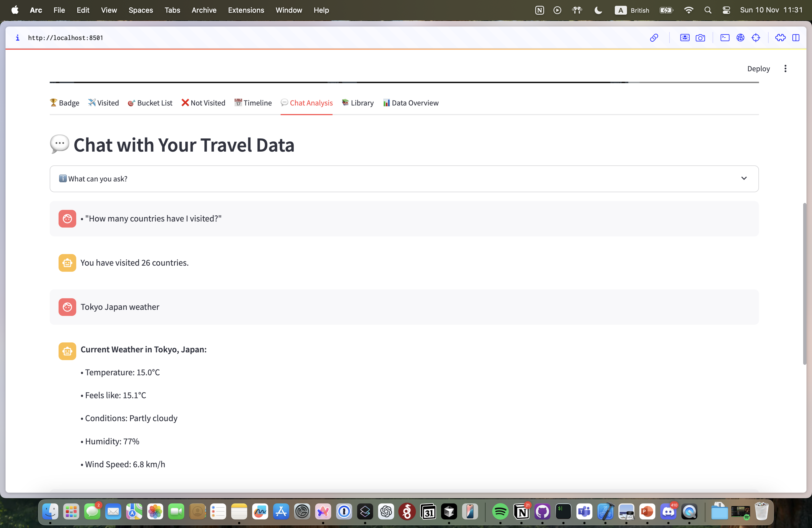Click the Deploy button
The height and width of the screenshot is (528, 812).
tap(758, 68)
